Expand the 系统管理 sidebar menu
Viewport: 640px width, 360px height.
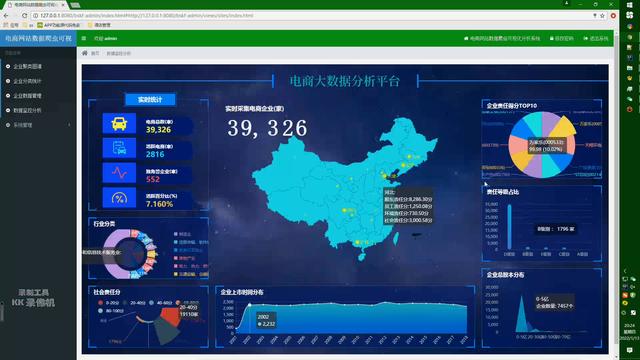click(38, 125)
